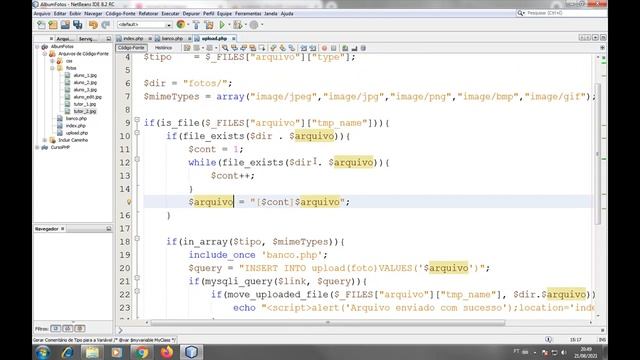This screenshot has height=360, width=640.
Task: Open the Código-Fonte menu
Action: point(120,13)
